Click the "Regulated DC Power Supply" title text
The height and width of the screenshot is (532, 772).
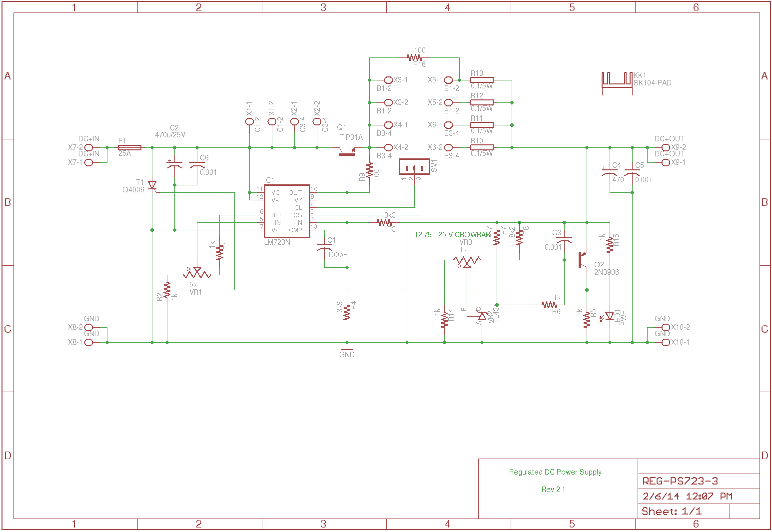point(555,472)
